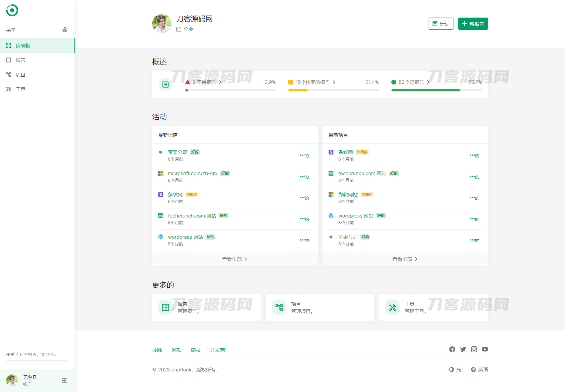Select the 项目 icon in the sidebar
Viewport: 565px width, 392px height.
[9, 75]
